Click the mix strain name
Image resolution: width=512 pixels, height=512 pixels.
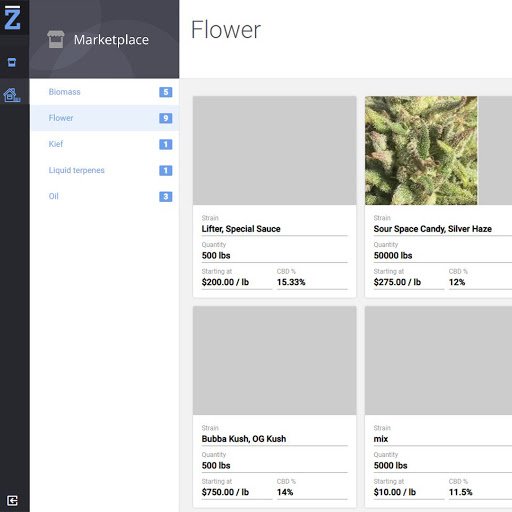(x=381, y=439)
